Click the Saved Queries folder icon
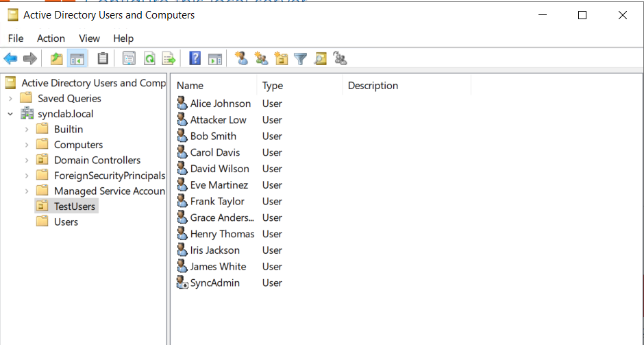 [x=26, y=98]
